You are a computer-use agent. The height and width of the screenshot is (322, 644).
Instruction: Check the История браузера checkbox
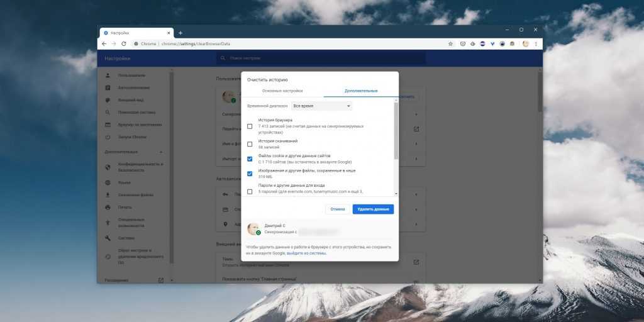250,126
